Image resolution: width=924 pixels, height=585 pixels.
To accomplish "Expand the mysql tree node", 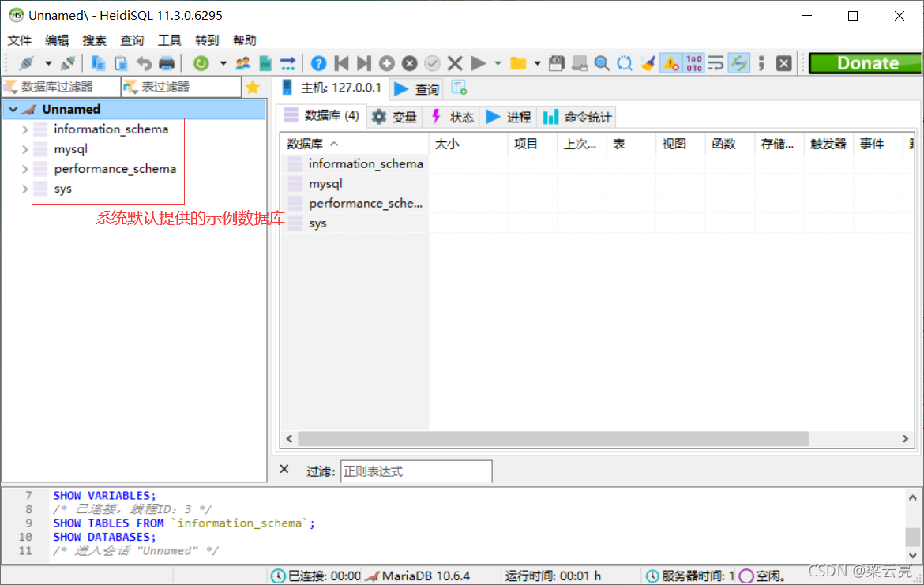I will 24,150.
